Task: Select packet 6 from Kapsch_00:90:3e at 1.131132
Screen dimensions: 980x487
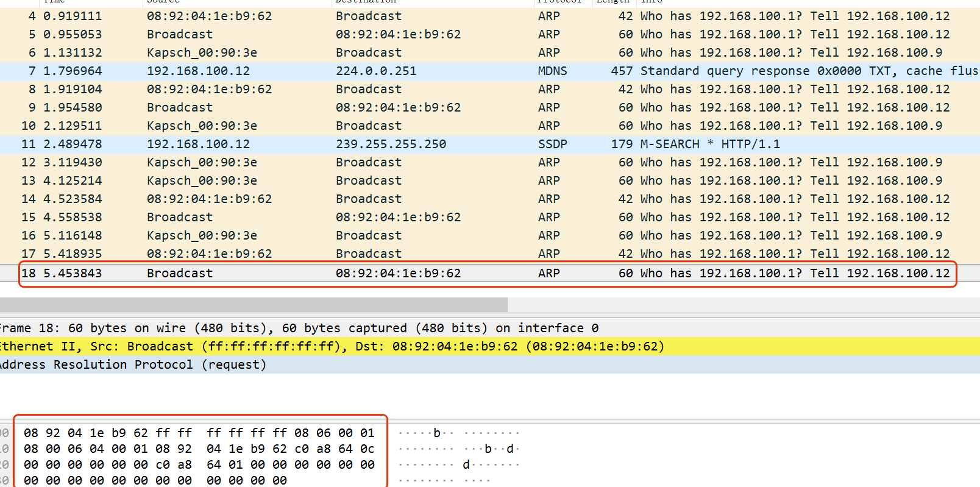Action: [490, 53]
